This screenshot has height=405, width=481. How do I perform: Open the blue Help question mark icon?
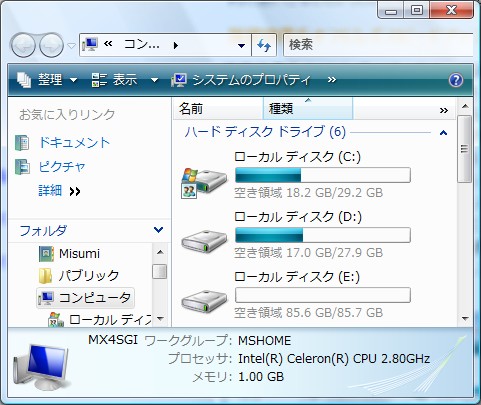click(x=456, y=80)
